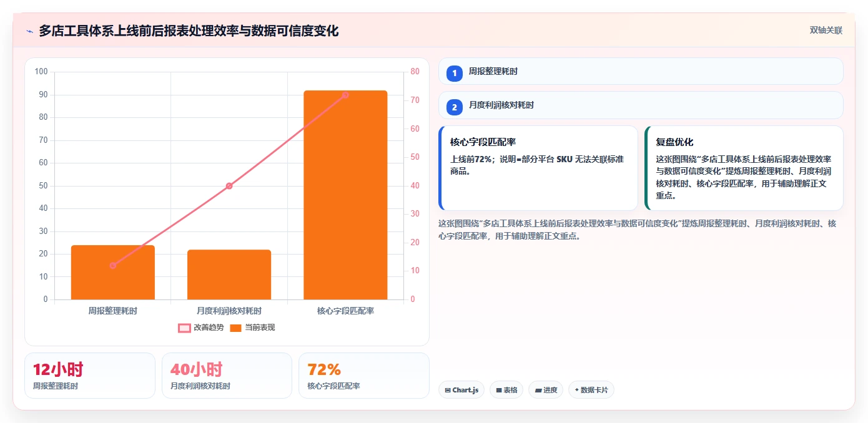Click the 12小时 stat card
868x423 pixels.
[x=90, y=376]
